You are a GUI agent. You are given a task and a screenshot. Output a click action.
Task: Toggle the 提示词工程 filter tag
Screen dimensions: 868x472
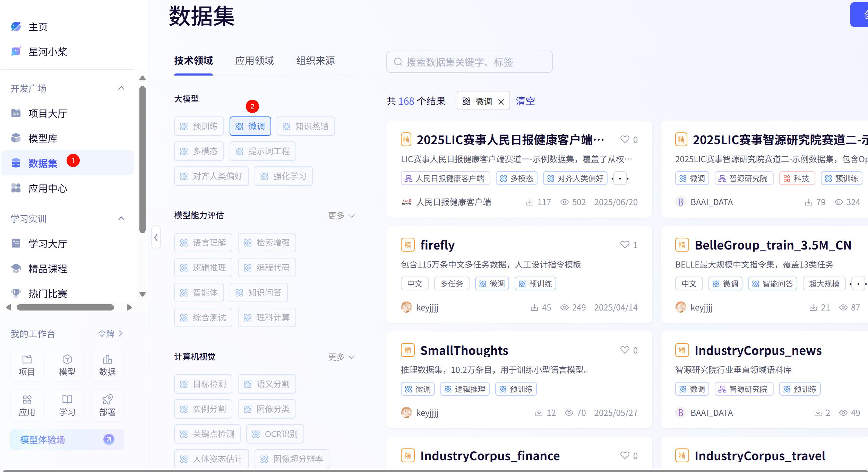point(263,151)
